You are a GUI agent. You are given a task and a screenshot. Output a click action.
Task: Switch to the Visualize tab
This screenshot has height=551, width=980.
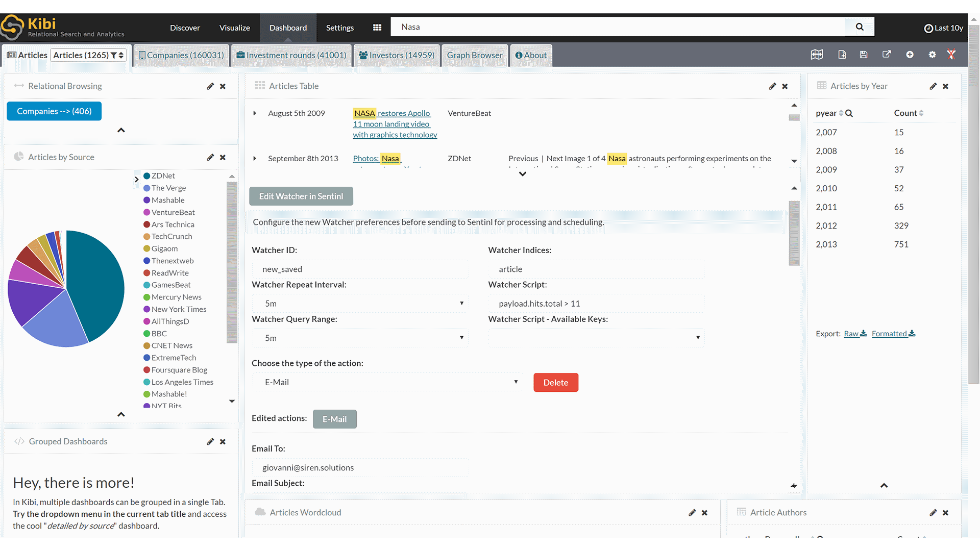235,28
